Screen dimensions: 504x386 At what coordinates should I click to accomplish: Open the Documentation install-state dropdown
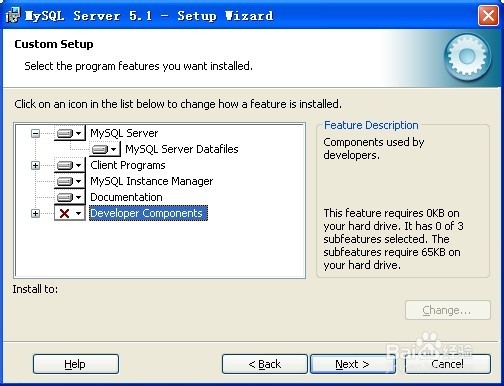click(70, 197)
